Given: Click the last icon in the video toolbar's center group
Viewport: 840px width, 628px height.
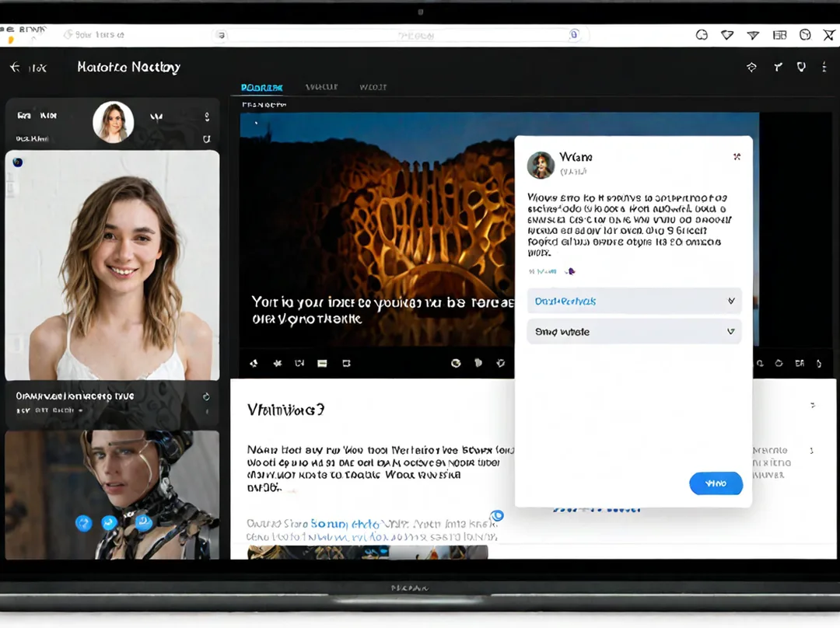Looking at the screenshot, I should [500, 364].
